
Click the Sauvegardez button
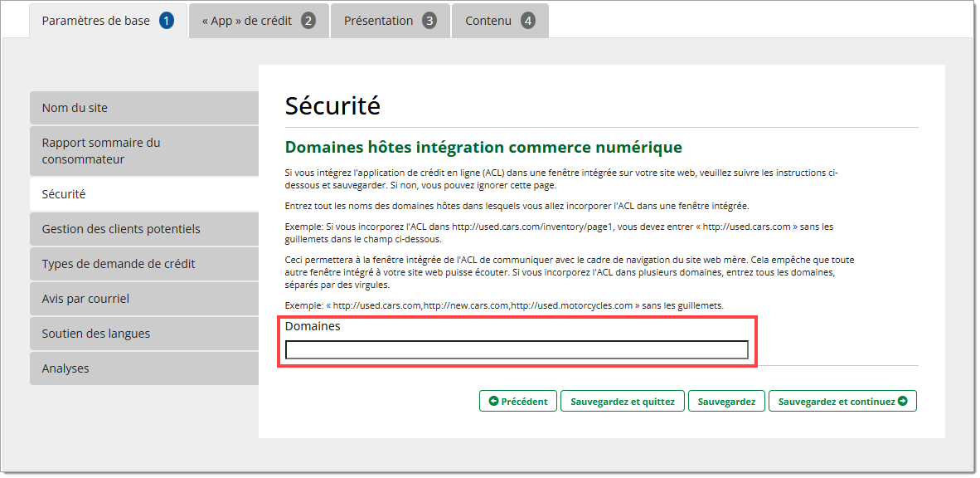tap(726, 402)
